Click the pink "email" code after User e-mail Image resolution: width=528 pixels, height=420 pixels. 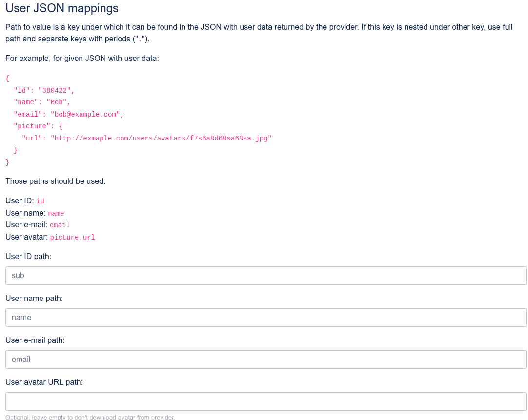(60, 225)
